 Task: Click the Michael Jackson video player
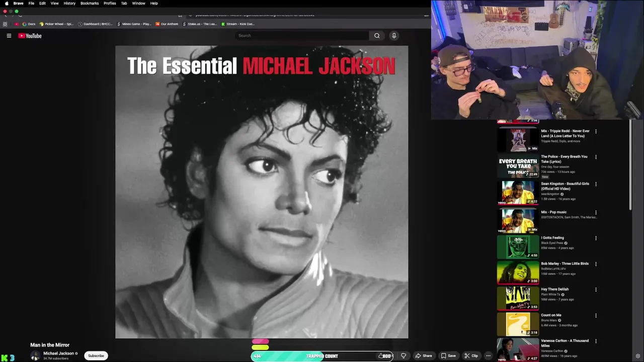[262, 192]
